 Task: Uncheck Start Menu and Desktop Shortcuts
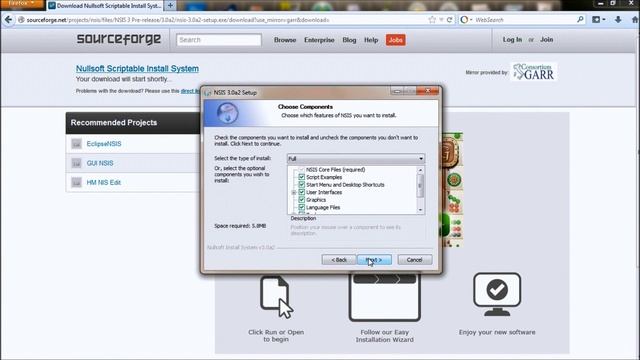point(301,184)
